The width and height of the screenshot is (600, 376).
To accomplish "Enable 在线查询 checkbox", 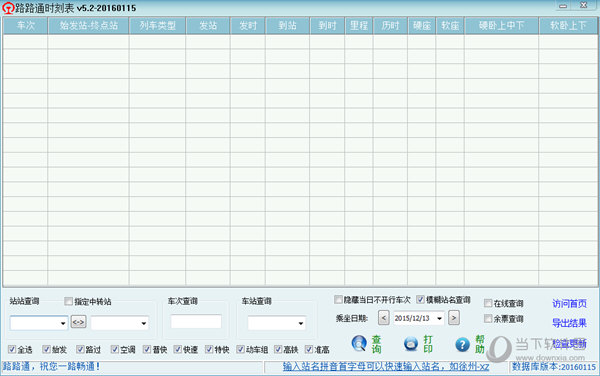I will click(x=488, y=303).
